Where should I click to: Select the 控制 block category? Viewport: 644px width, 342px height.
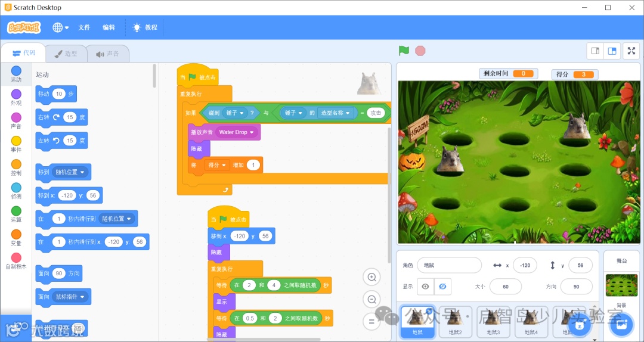pyautogui.click(x=16, y=168)
